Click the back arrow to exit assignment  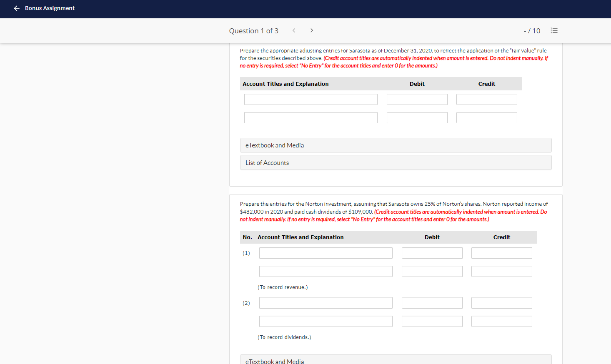pyautogui.click(x=16, y=8)
